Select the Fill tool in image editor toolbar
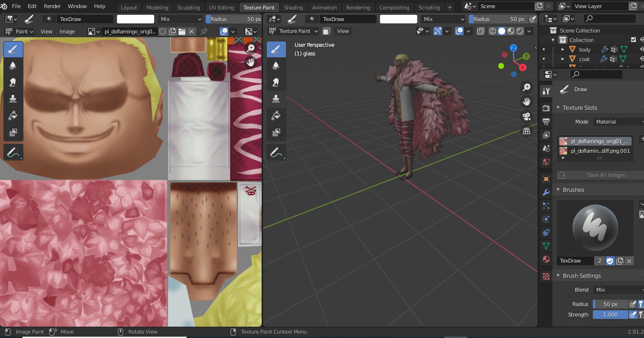Image resolution: width=644 pixels, height=338 pixels. (13, 116)
